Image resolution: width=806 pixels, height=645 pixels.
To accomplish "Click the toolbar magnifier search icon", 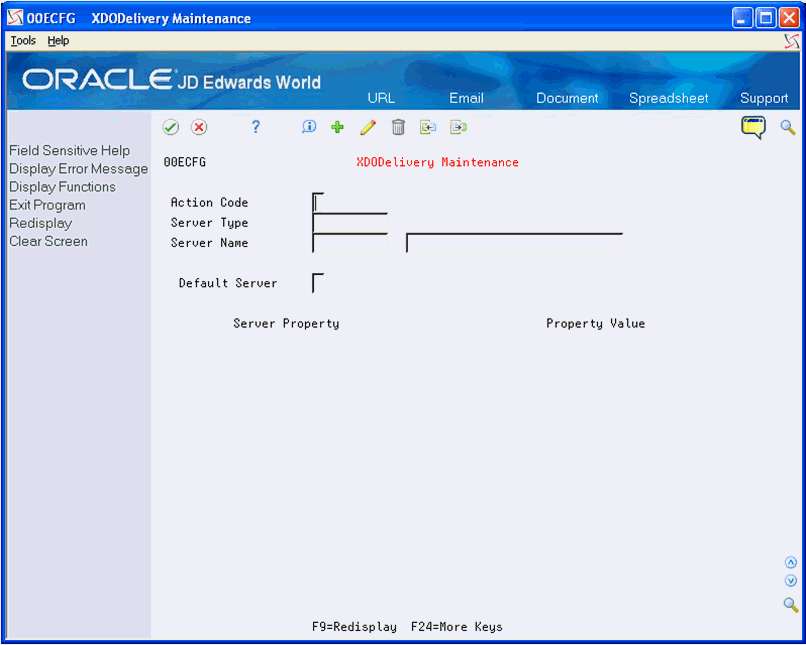I will (788, 127).
